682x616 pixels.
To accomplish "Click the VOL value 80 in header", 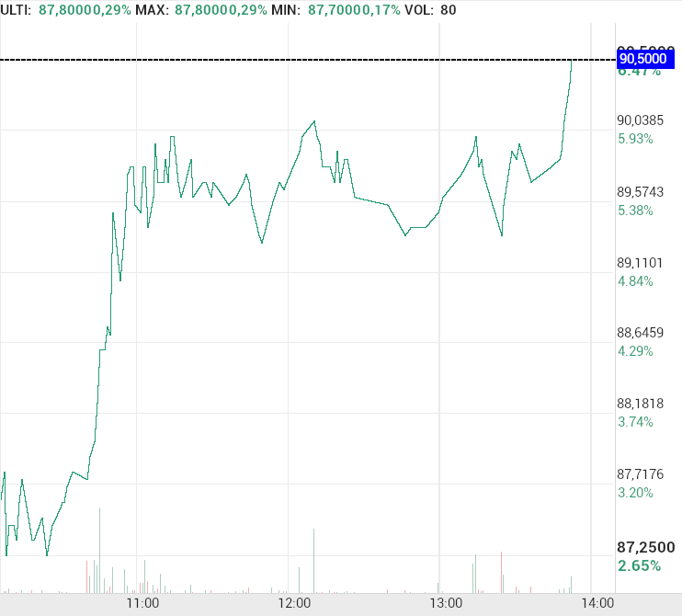I will click(x=448, y=10).
